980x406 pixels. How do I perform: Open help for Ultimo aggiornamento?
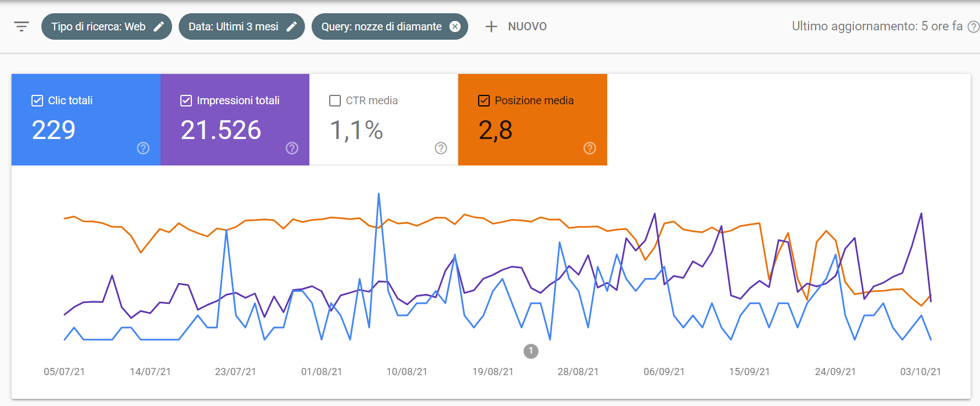(x=974, y=26)
